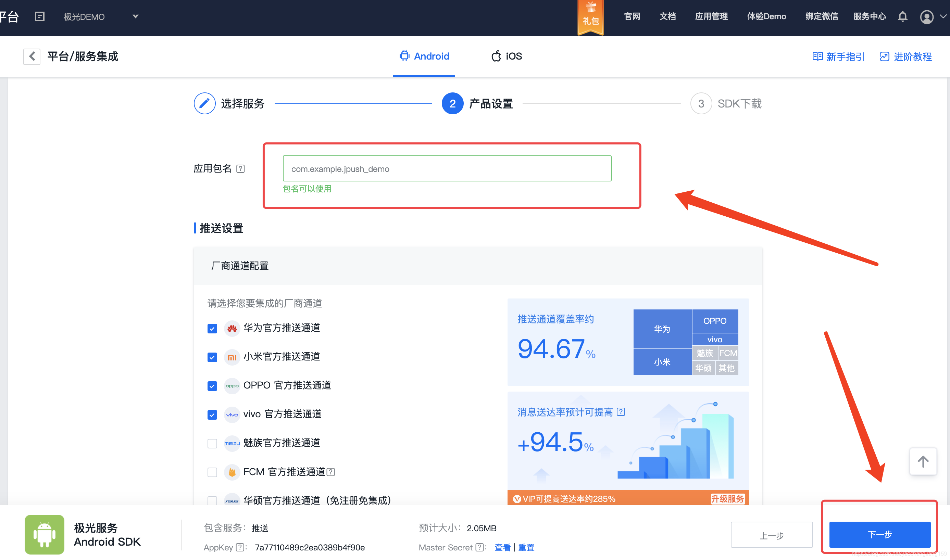Click the help icon beside Master Secret
Image resolution: width=950 pixels, height=560 pixels.
coord(480,547)
